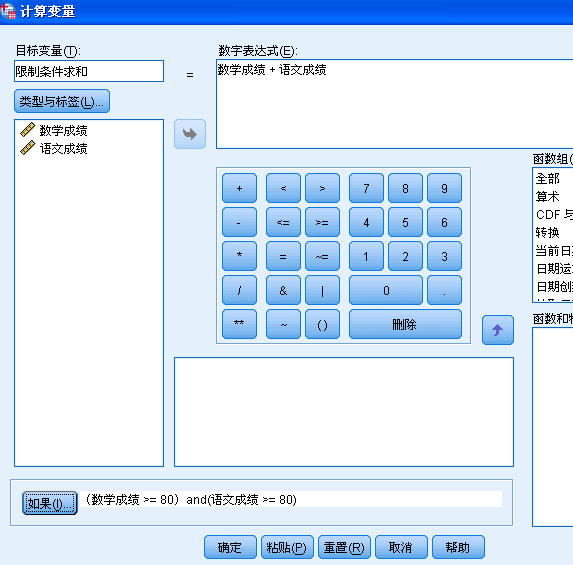Click the number 6 key

(444, 222)
